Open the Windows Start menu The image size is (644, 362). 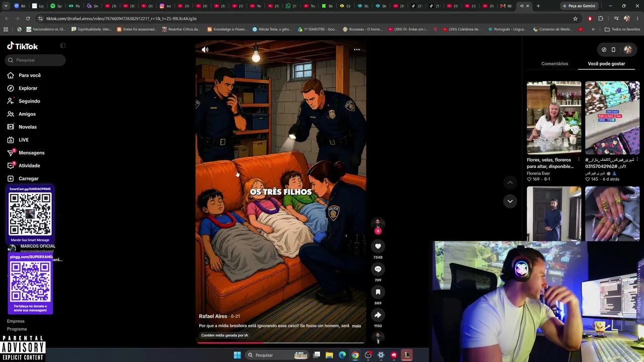click(237, 355)
